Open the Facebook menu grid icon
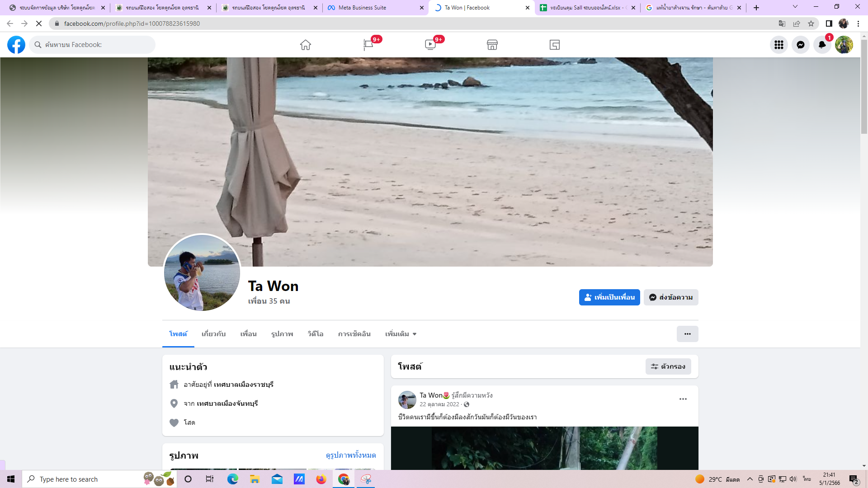 pyautogui.click(x=778, y=45)
